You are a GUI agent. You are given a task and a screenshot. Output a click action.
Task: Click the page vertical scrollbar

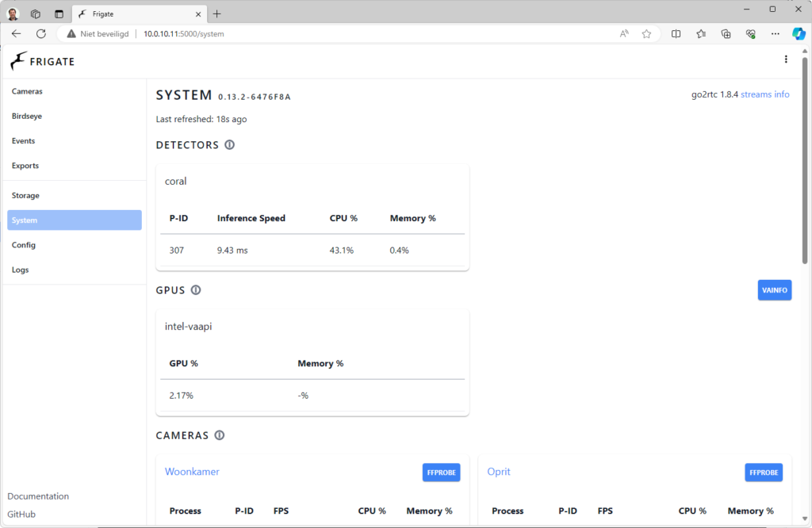(806, 159)
